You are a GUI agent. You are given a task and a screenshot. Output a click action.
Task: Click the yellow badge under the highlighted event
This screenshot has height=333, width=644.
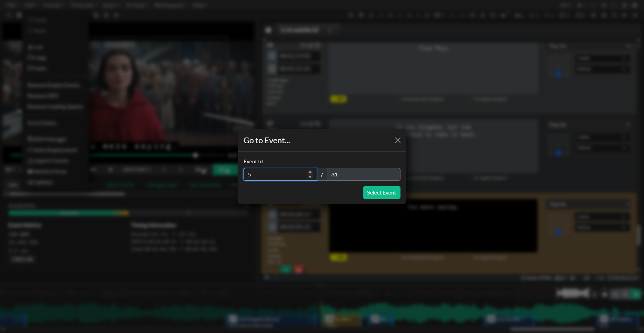tap(338, 257)
